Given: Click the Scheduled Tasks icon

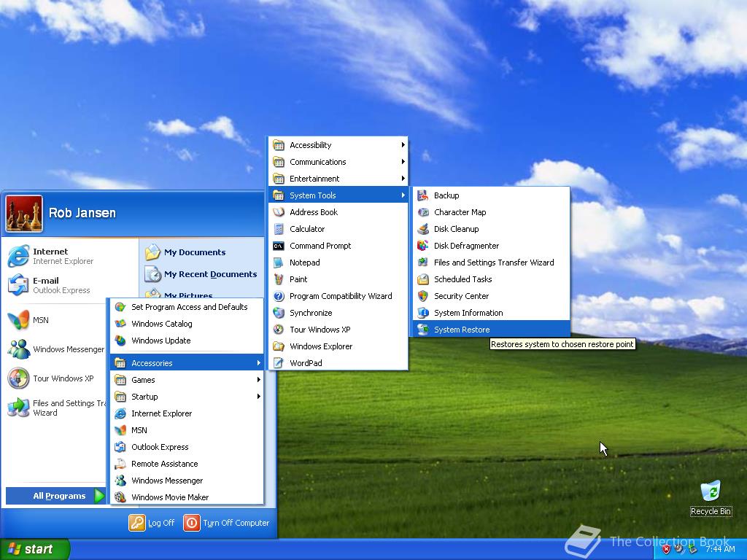Looking at the screenshot, I should click(422, 279).
